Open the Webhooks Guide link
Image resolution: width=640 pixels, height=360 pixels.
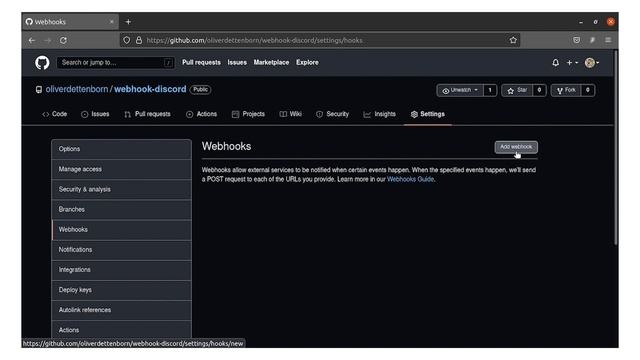[410, 179]
